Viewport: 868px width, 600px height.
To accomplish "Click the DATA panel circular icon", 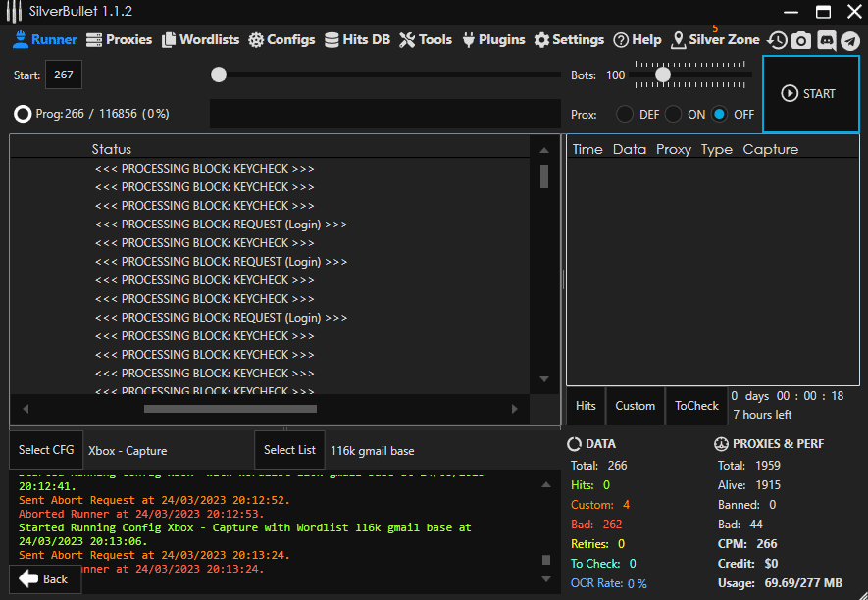I will 575,444.
